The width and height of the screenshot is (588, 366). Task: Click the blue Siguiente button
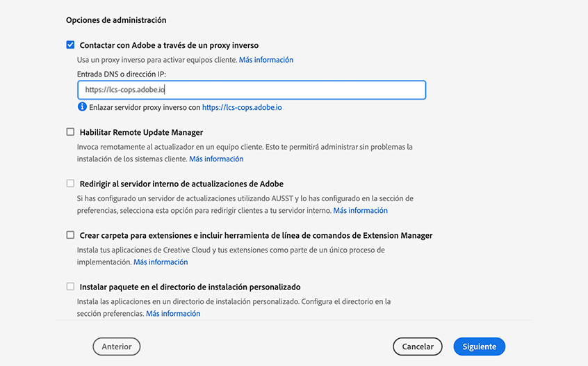[x=479, y=347]
